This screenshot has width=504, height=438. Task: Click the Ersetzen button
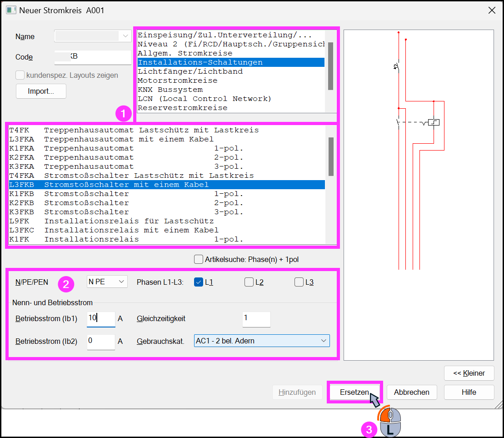[x=354, y=393]
